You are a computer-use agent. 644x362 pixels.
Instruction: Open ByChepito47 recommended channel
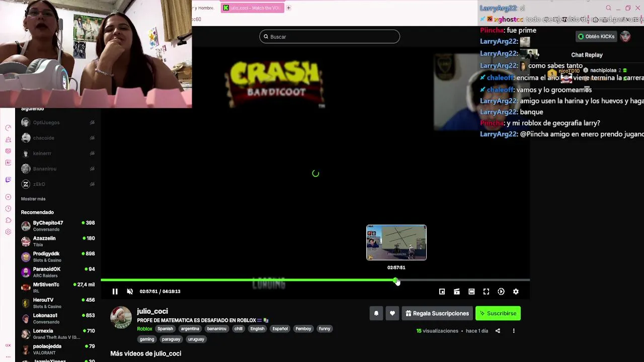point(58,226)
